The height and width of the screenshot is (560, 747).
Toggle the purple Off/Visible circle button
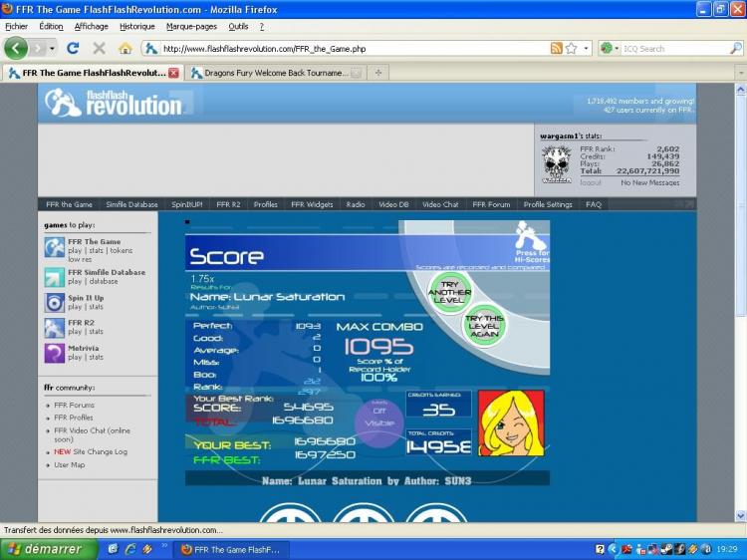[378, 417]
